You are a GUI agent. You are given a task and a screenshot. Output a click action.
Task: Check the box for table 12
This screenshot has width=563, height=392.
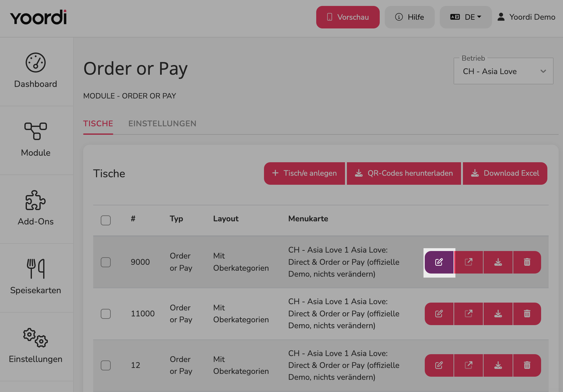point(106,365)
